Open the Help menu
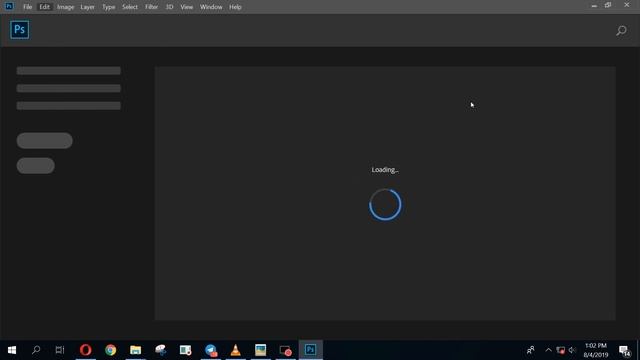The width and height of the screenshot is (640, 360). [235, 7]
